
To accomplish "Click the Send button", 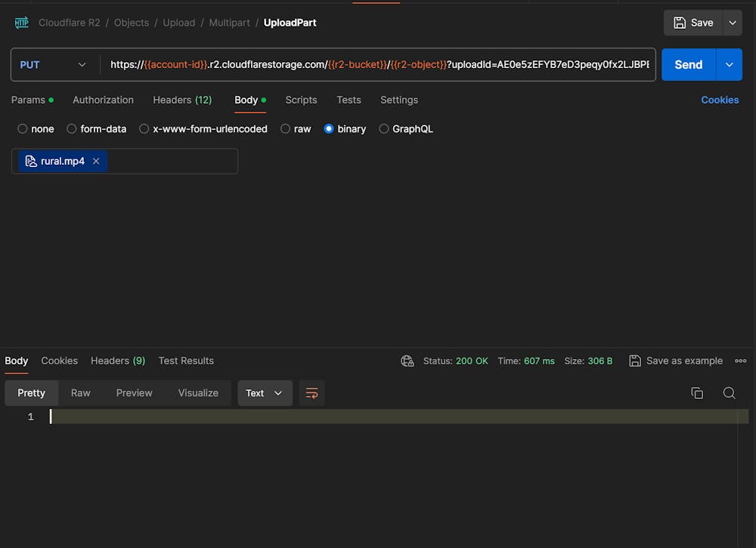I will [688, 64].
